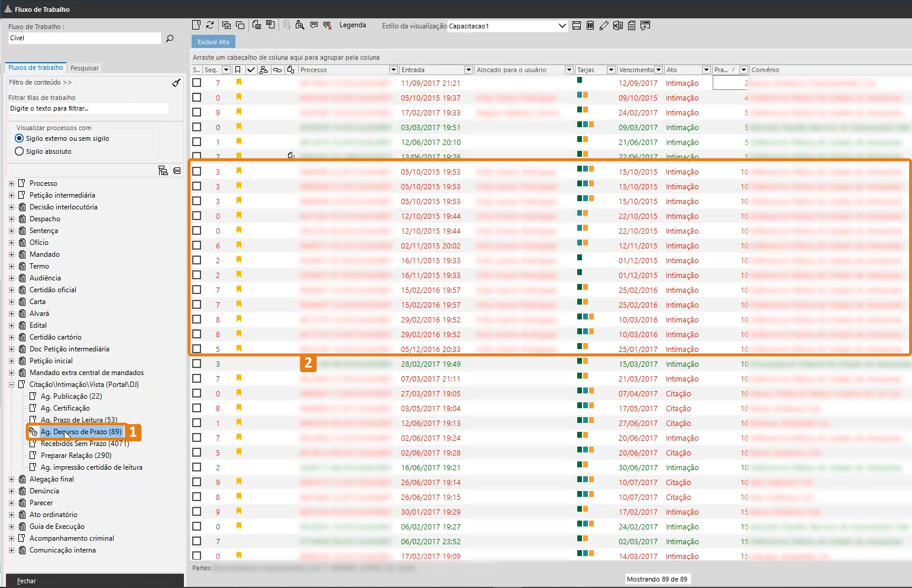Click the 'Digite o texto para filtrar' field
This screenshot has width=912, height=588.
(x=88, y=108)
